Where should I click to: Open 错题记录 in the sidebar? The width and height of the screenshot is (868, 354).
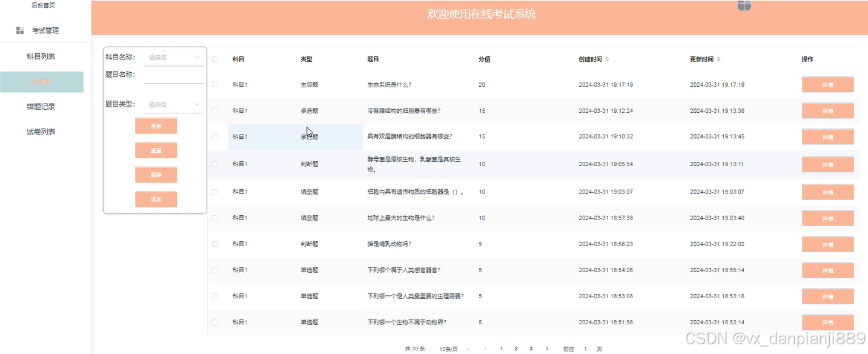point(42,107)
